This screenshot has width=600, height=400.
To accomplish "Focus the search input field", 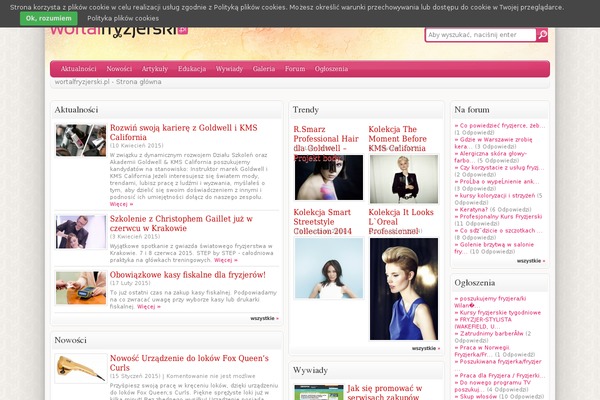I will click(x=481, y=35).
